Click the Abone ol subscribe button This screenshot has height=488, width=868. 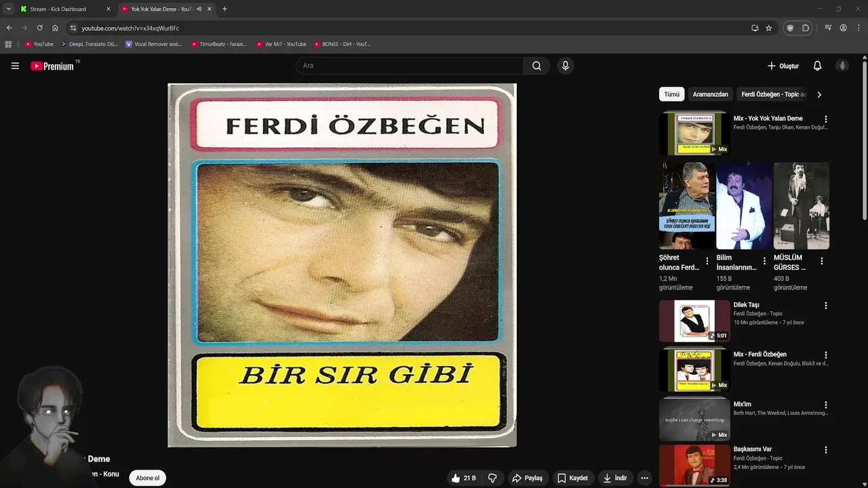click(x=147, y=478)
